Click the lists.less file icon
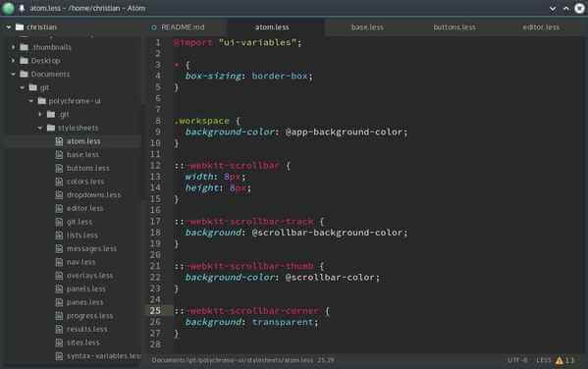 click(59, 236)
